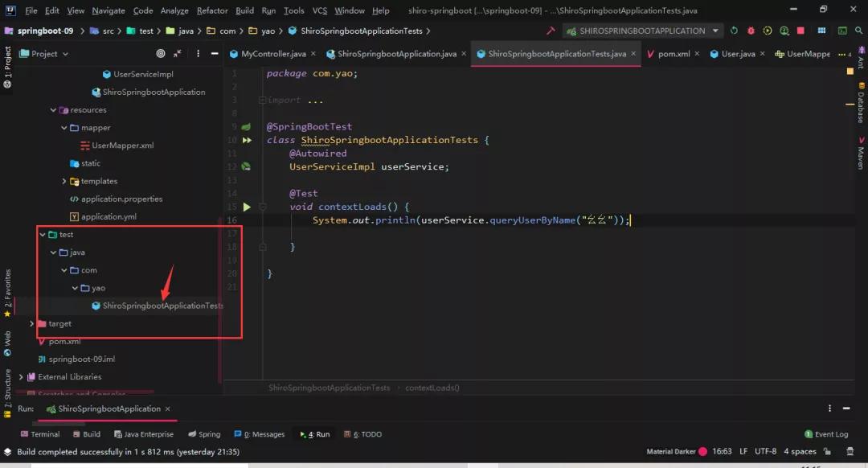Stop the running application with the red square
The width and height of the screenshot is (868, 468).
tap(800, 31)
